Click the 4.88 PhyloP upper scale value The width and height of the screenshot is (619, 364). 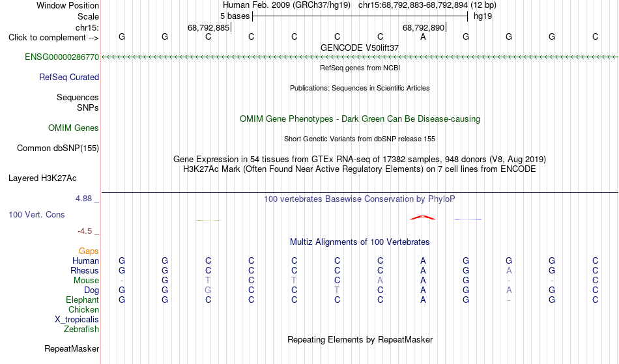pyautogui.click(x=83, y=199)
